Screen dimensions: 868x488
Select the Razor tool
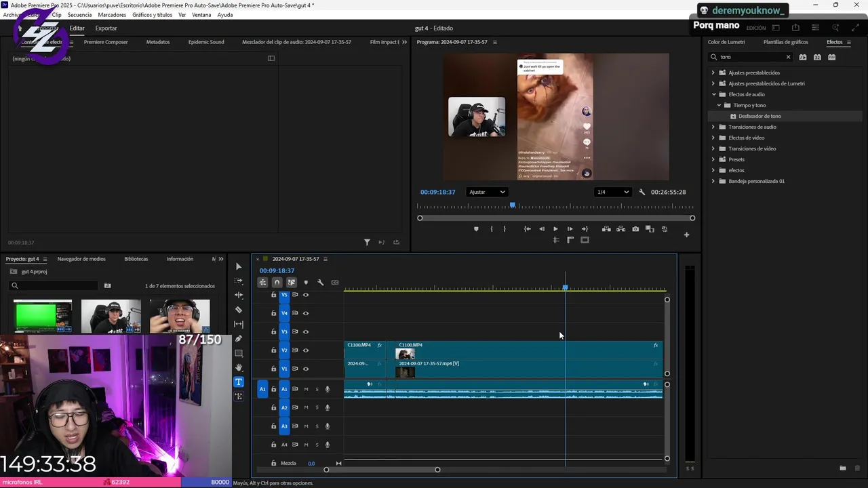click(238, 310)
